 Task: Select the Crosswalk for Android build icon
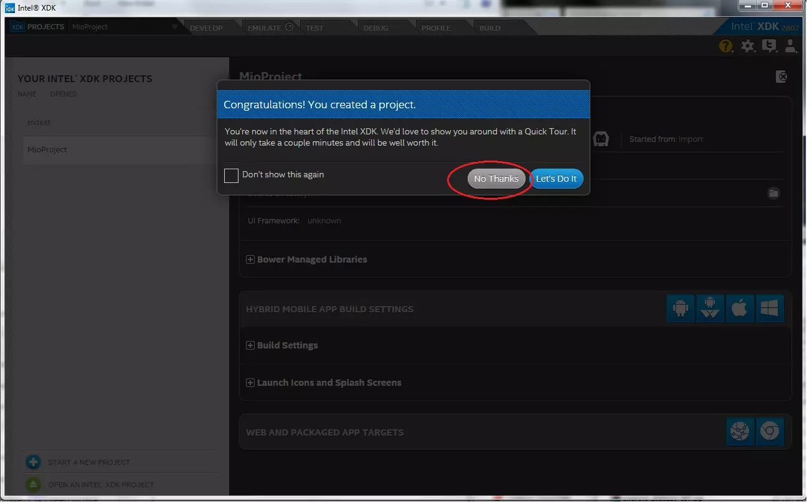tap(710, 308)
